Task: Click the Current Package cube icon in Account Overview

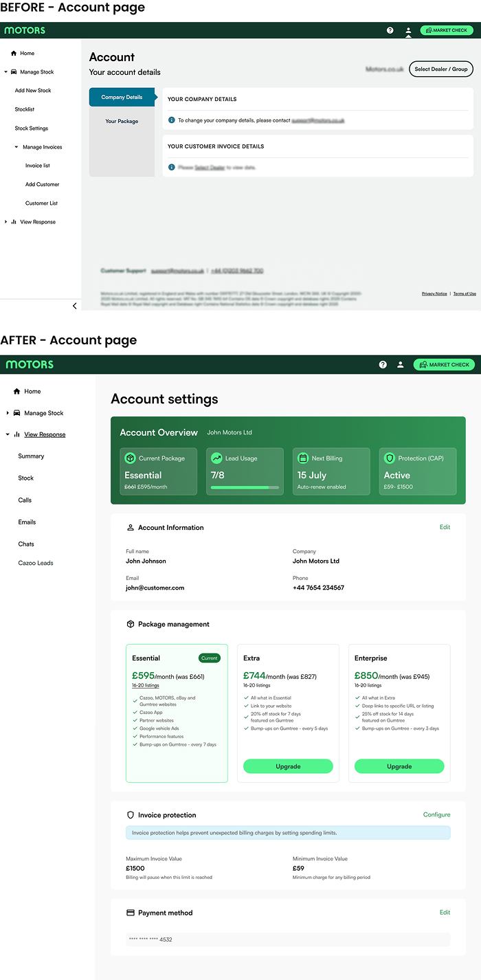Action: (130, 458)
